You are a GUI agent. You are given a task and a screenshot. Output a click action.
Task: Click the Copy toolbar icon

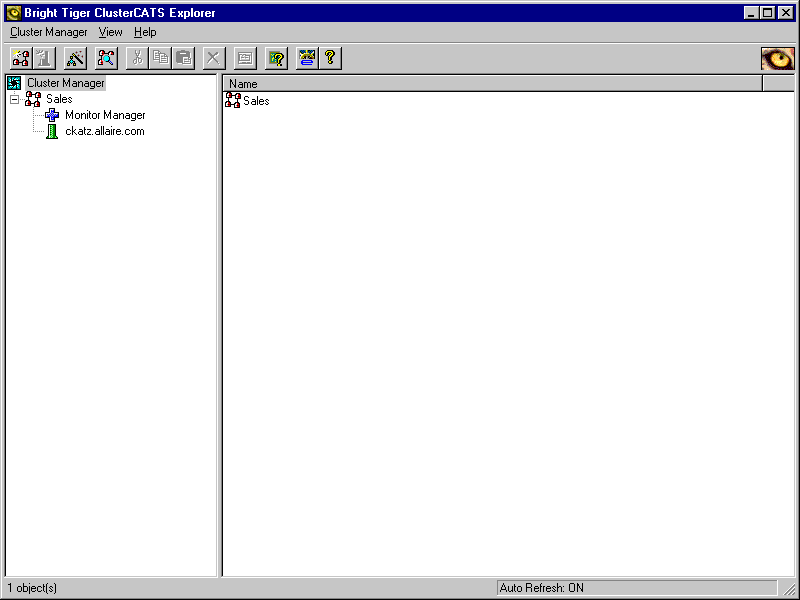click(x=160, y=58)
